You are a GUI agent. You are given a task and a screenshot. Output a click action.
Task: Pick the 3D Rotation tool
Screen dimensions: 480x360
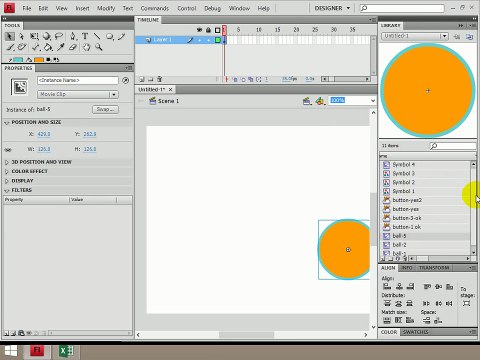(47, 36)
